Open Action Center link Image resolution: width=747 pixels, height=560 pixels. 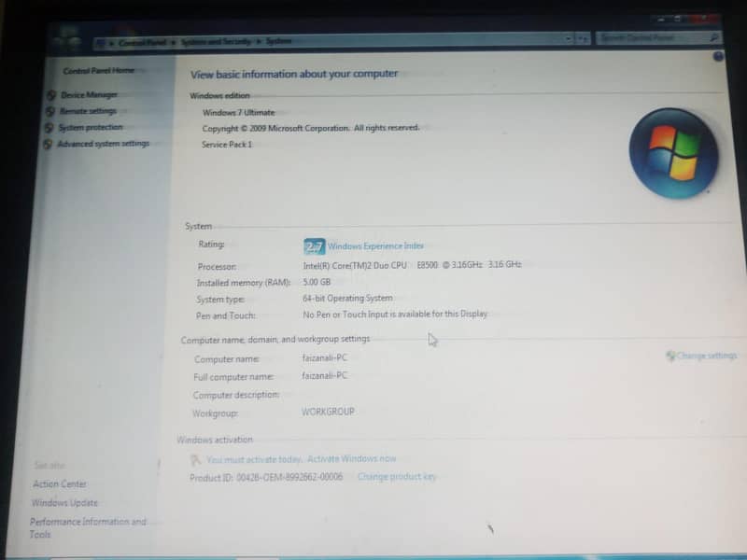[60, 483]
